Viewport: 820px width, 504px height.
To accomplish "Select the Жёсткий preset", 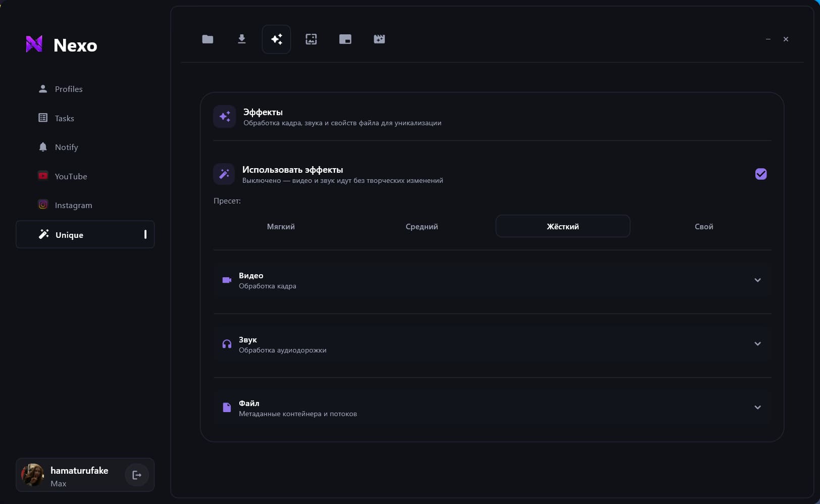I will [x=563, y=226].
